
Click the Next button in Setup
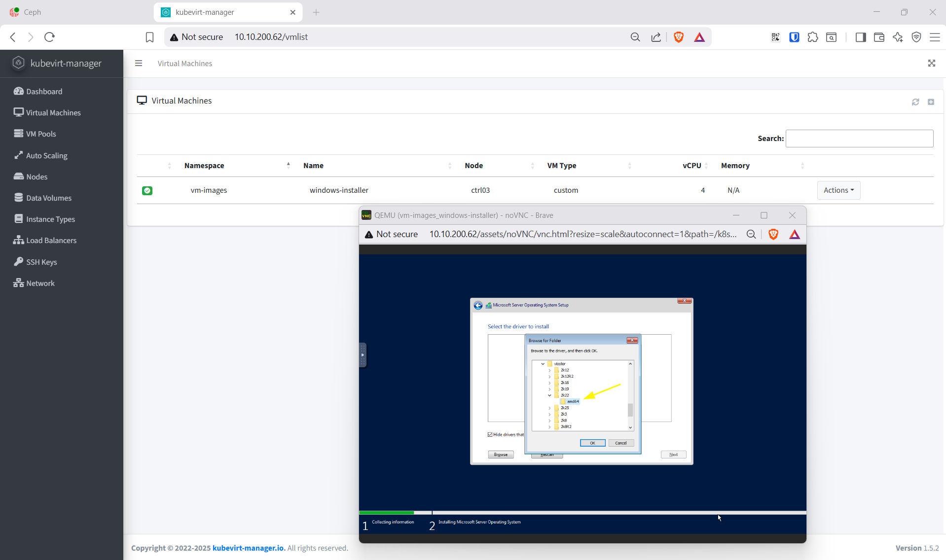click(673, 455)
